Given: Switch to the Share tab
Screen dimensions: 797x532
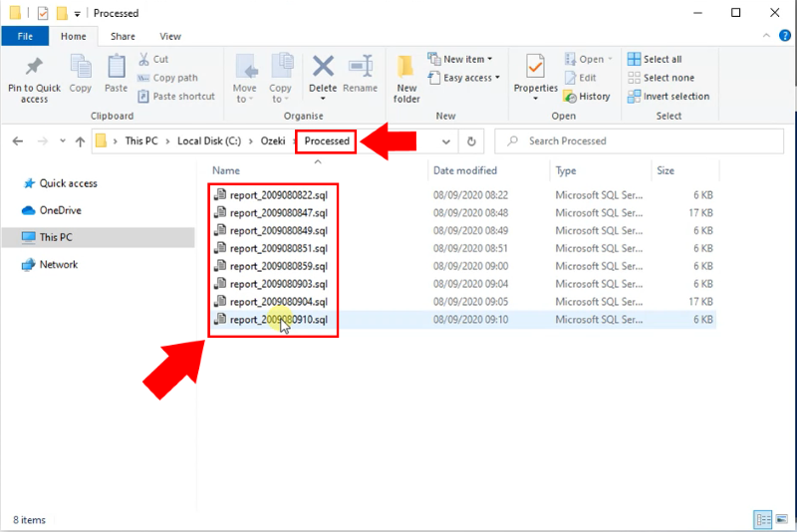Looking at the screenshot, I should (x=123, y=36).
